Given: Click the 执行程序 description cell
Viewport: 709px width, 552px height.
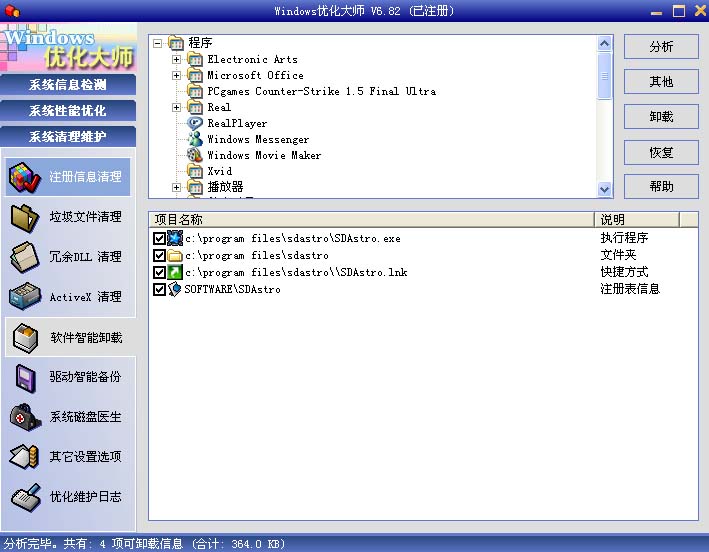Looking at the screenshot, I should 624,238.
